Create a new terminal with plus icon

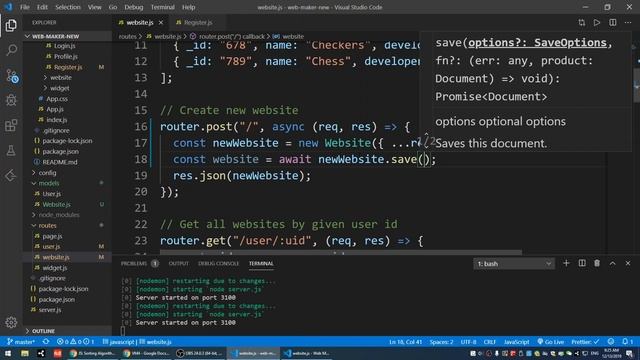566,263
